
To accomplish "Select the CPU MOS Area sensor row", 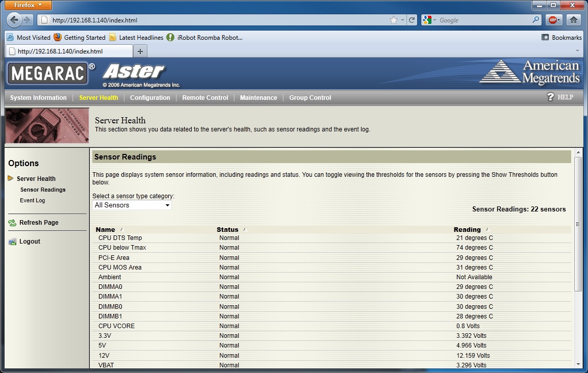I will 331,268.
